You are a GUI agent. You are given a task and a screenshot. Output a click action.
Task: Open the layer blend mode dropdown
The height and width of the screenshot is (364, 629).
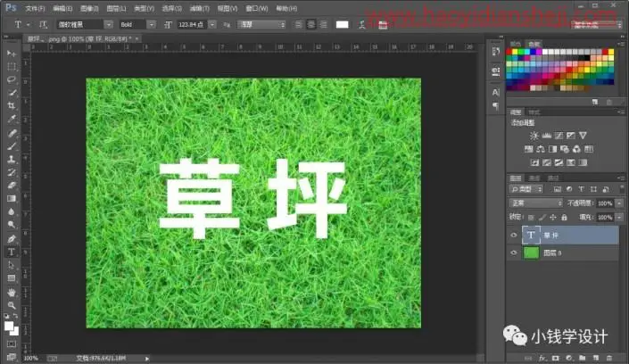click(535, 203)
